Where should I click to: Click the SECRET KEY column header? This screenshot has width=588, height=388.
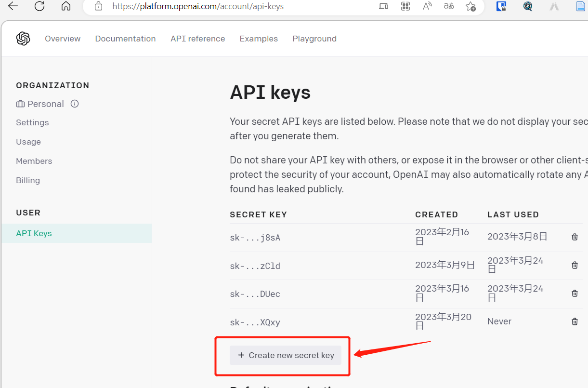[258, 214]
